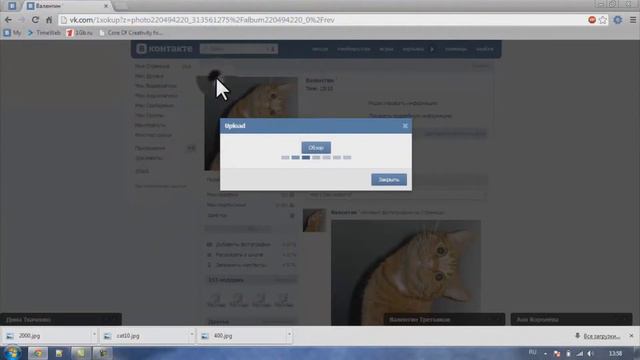Click the browser forward arrow

21,20
